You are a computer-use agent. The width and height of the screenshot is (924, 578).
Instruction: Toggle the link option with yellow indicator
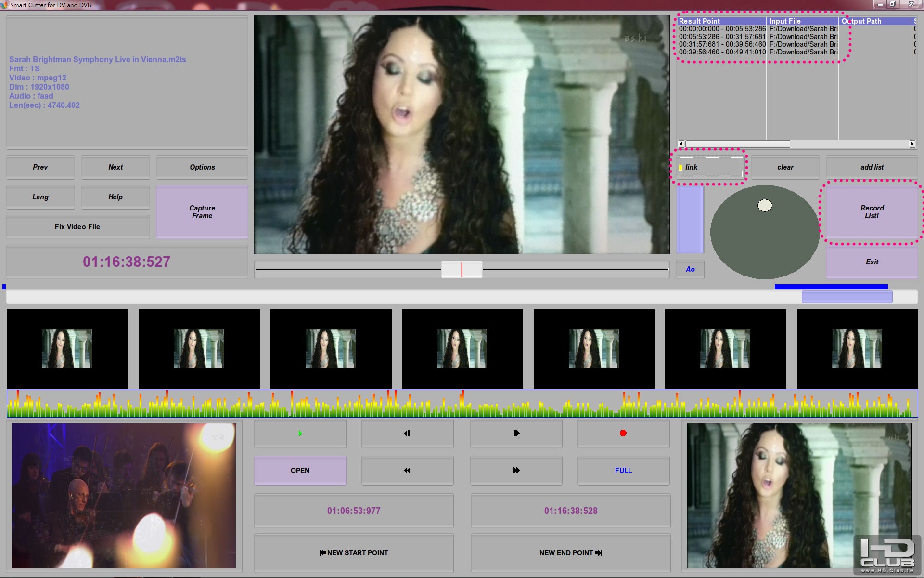709,167
